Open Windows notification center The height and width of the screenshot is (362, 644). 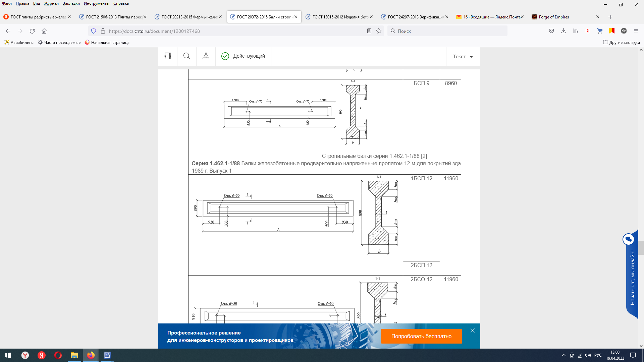pyautogui.click(x=633, y=355)
